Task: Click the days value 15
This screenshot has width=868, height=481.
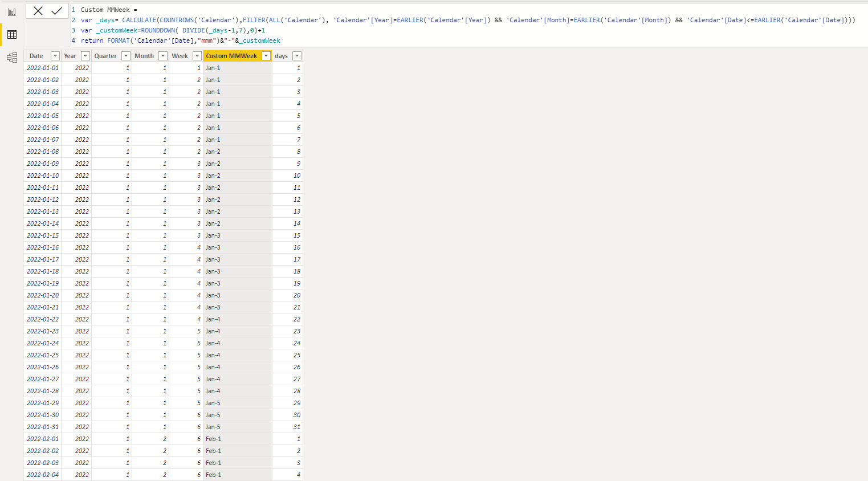Action: click(x=287, y=235)
